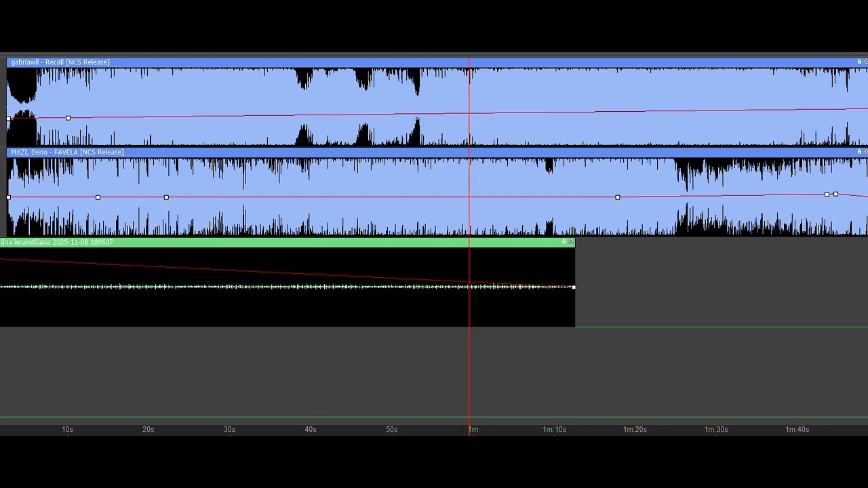Click the right of the paired FAVELA envelope points near 1m:44s
868x488 pixels.
[x=835, y=195]
